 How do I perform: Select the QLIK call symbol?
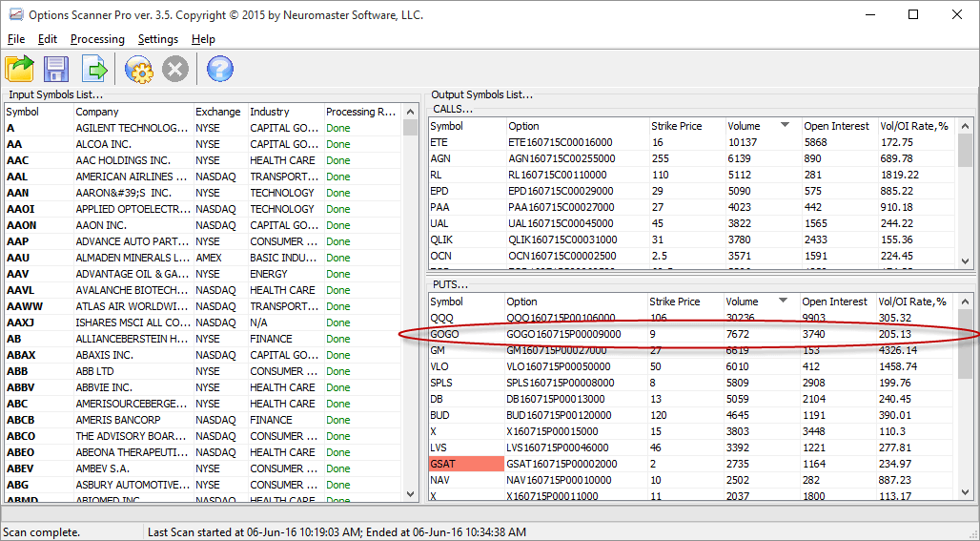(441, 240)
